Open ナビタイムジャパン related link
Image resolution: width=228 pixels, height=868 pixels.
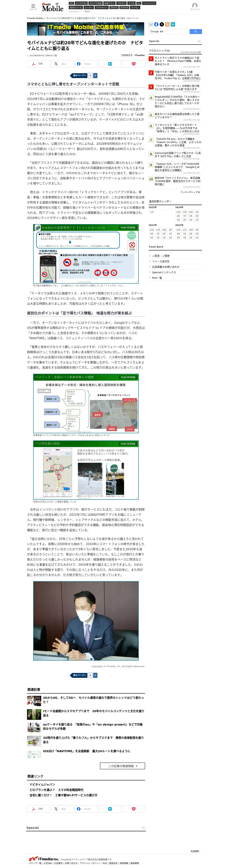[42, 784]
